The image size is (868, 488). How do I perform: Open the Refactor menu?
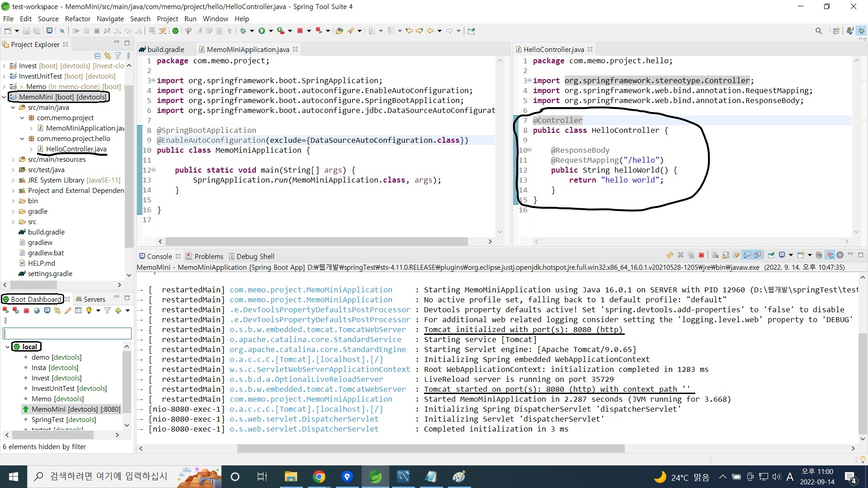pos(77,19)
